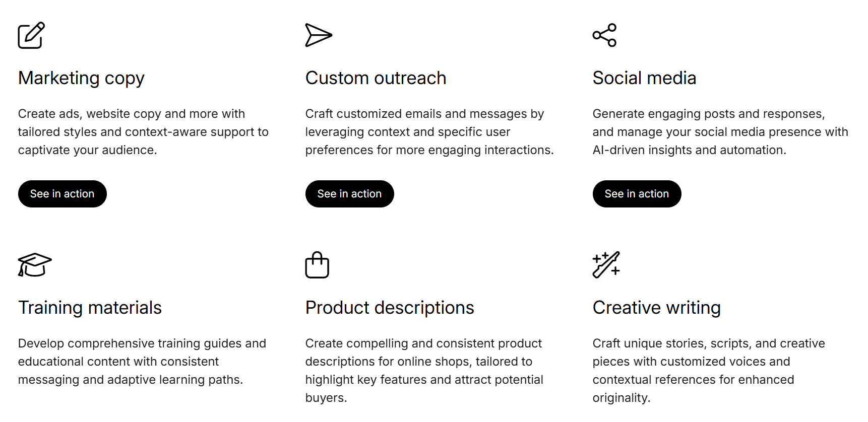Click the share nodes icon

[x=604, y=35]
